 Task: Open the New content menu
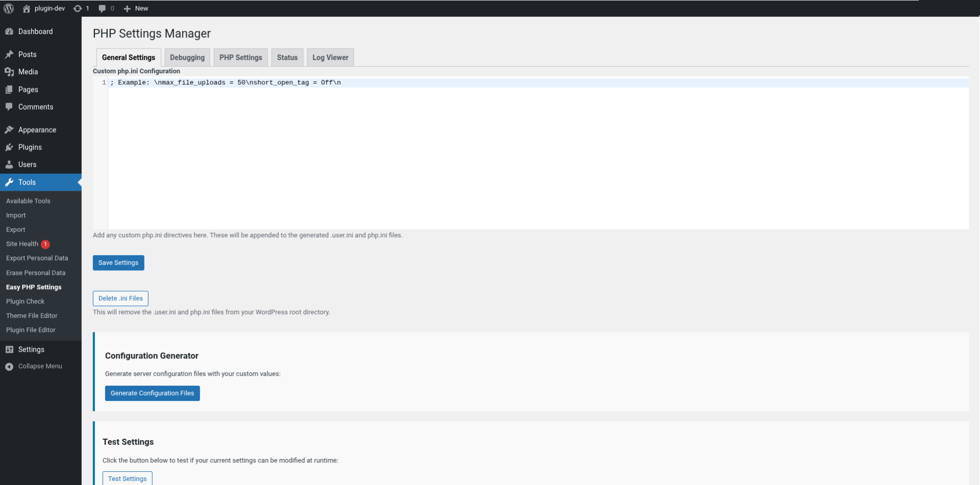click(136, 8)
